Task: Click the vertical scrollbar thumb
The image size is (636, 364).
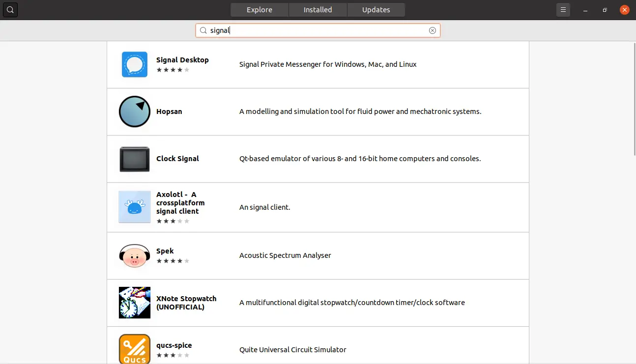Action: [634, 99]
